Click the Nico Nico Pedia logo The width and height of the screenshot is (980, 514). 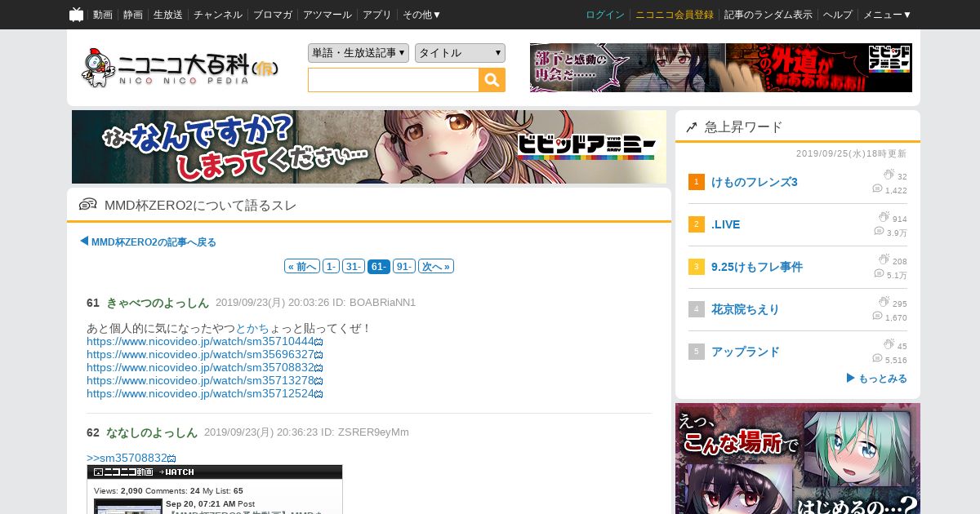(180, 67)
